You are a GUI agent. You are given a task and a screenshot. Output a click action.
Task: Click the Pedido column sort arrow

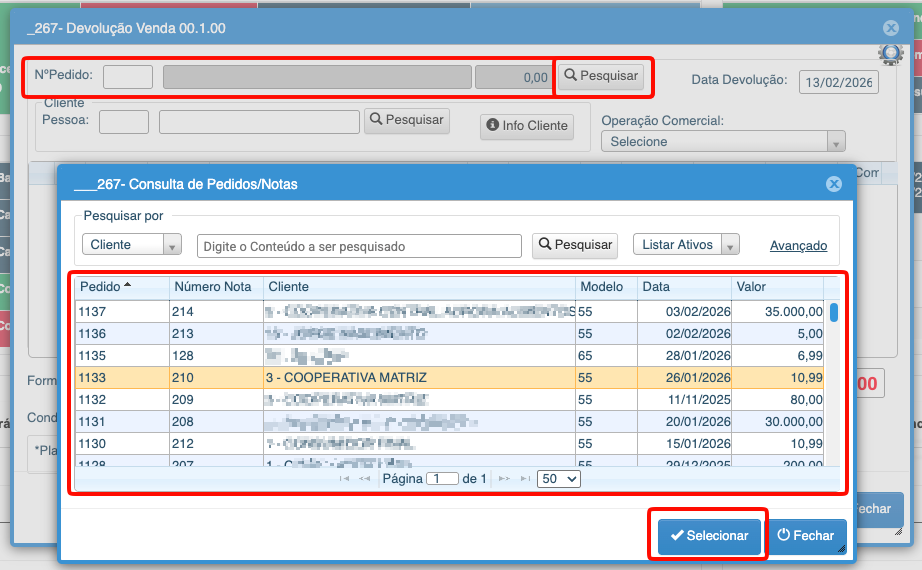(128, 286)
